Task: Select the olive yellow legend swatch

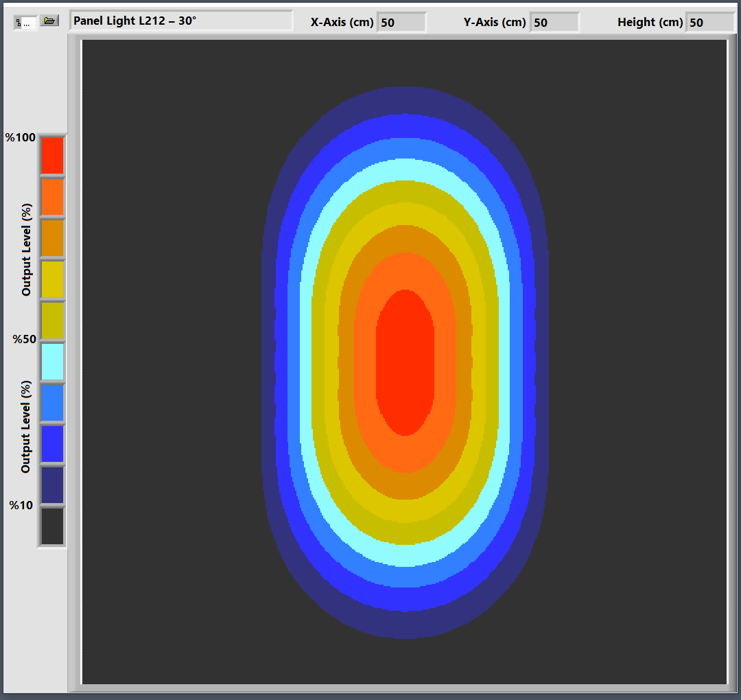Action: pos(52,320)
